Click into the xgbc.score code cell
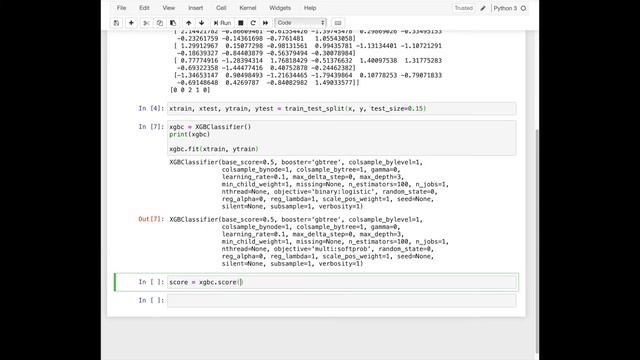The height and width of the screenshot is (360, 640). [342, 282]
